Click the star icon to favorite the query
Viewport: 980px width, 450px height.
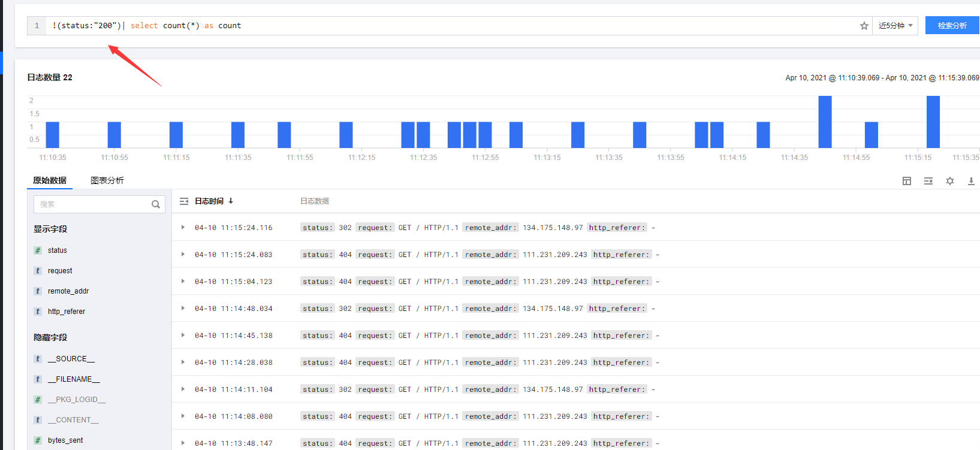(864, 26)
